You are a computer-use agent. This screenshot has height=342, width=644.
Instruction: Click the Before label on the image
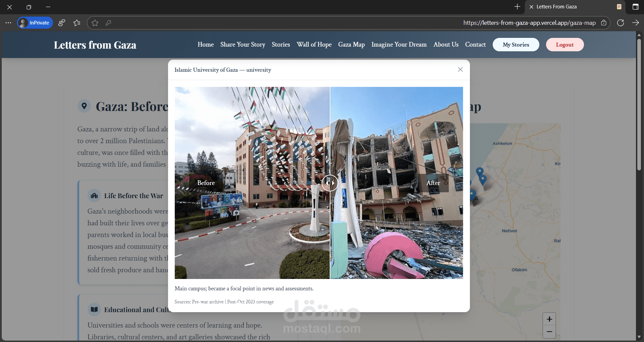point(206,183)
